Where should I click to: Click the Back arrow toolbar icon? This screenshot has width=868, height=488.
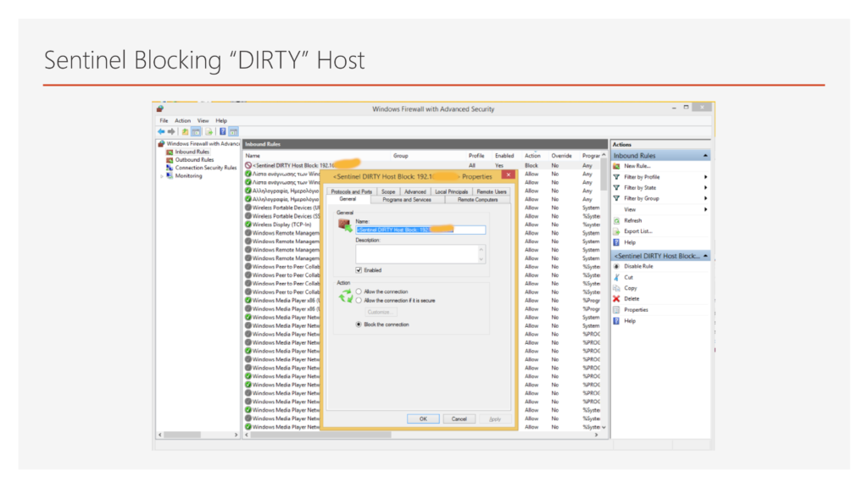(x=160, y=132)
